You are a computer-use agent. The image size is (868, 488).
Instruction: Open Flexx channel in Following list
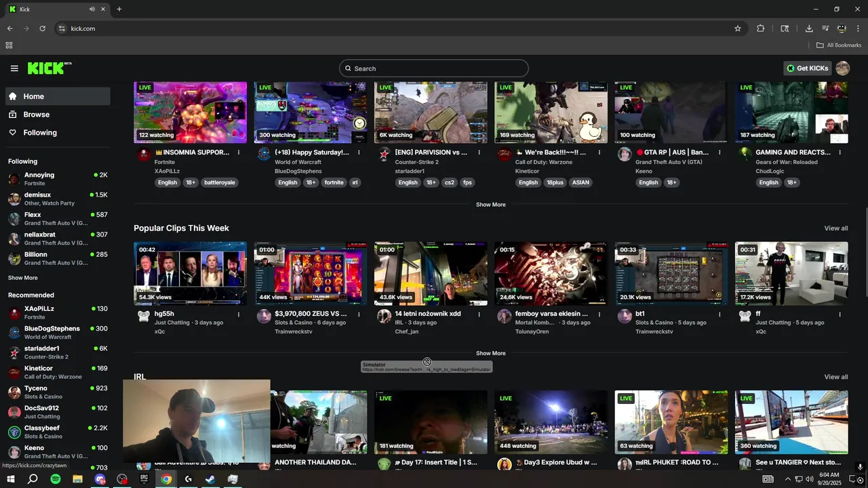click(58, 219)
